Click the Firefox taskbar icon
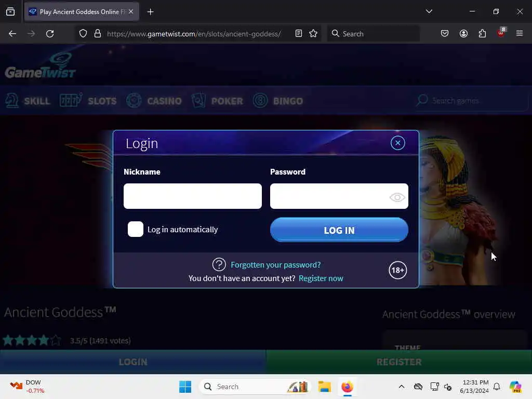The width and height of the screenshot is (532, 399). point(347,387)
